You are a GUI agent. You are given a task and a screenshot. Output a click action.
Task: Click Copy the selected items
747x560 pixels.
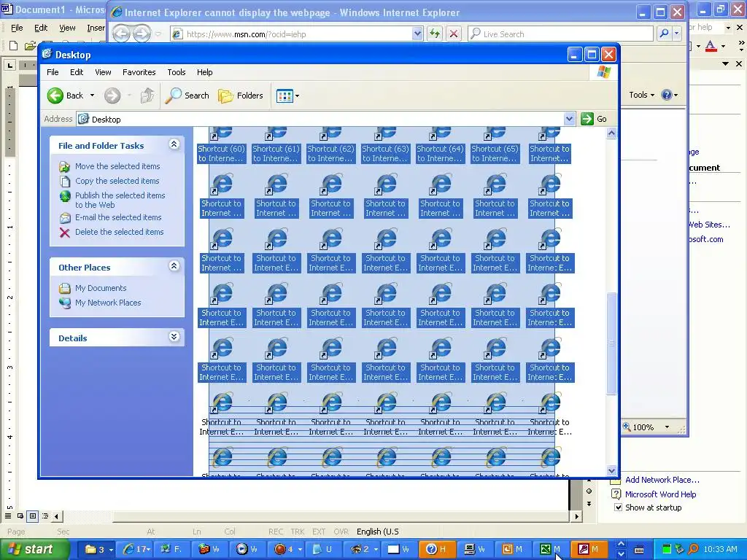click(117, 181)
